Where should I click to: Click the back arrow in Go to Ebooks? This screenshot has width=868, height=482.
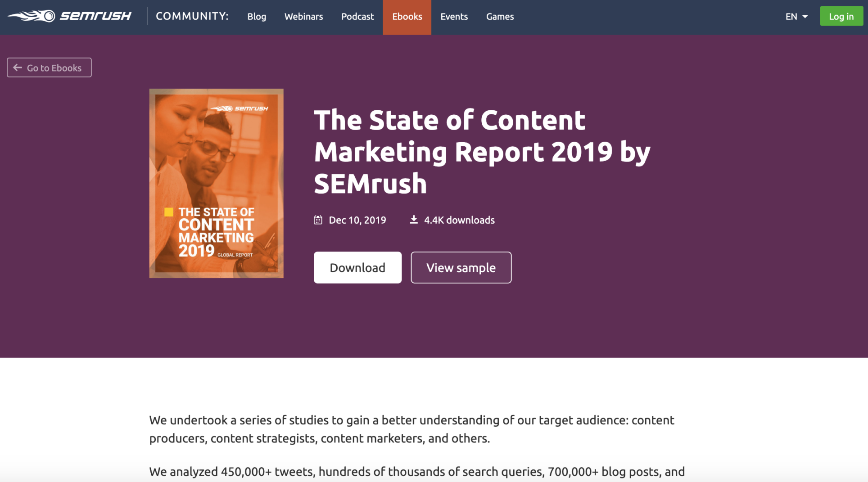(18, 68)
